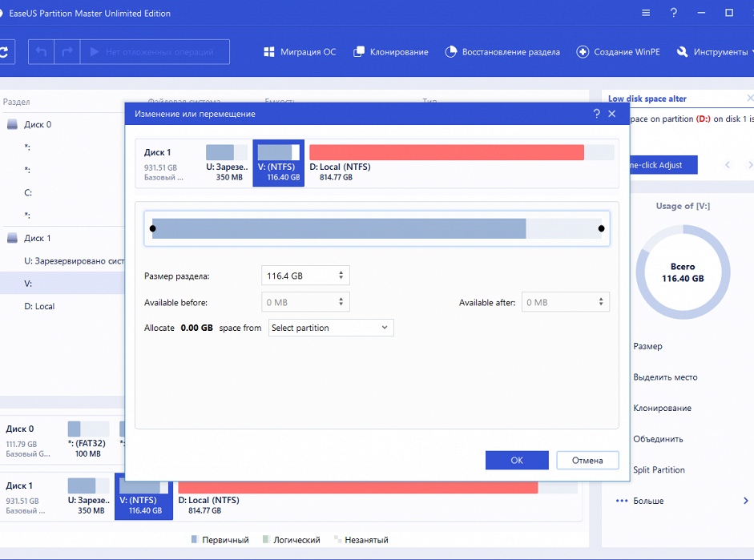Click the Redo arrow in the toolbar
Screen dimensions: 754x560
pos(67,52)
